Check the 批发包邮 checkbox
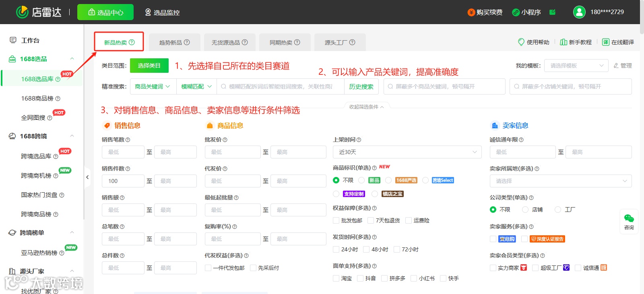The image size is (644, 294). pos(336,220)
